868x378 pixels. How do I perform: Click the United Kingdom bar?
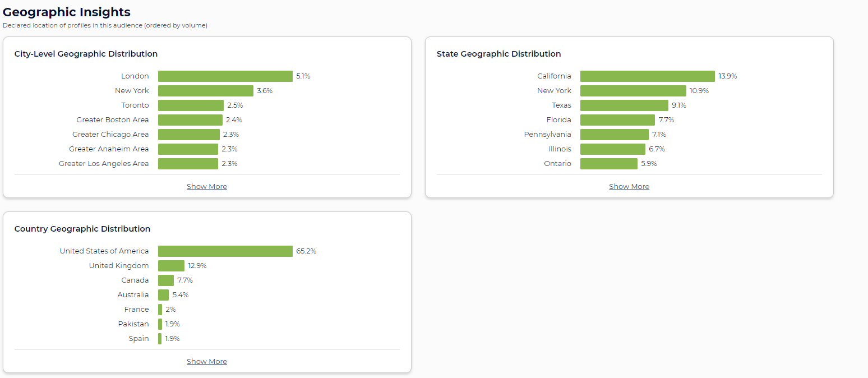point(172,265)
